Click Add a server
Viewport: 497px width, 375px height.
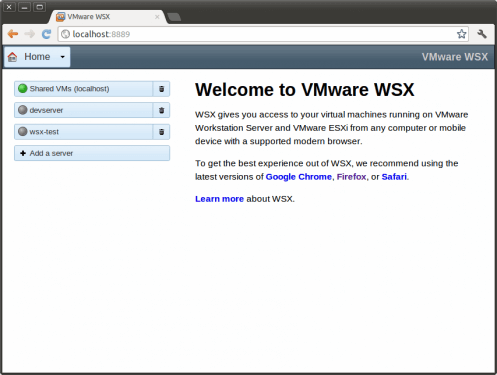[92, 153]
